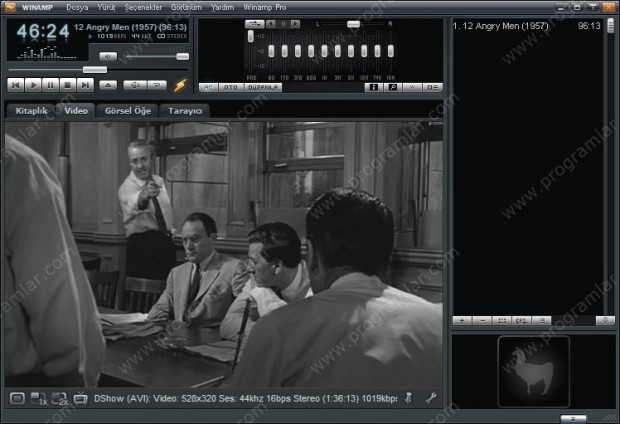Toggle shuffle mode
This screenshot has width=620, height=424.
click(135, 85)
